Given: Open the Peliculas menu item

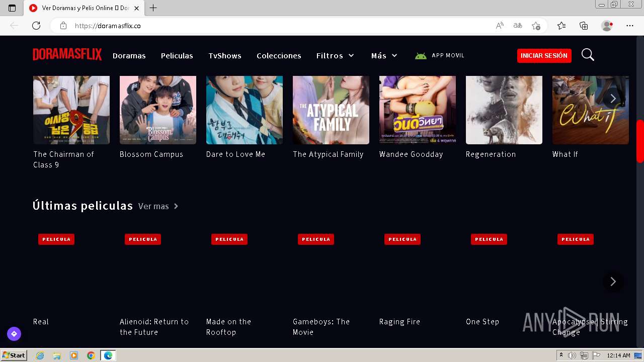Looking at the screenshot, I should (177, 56).
